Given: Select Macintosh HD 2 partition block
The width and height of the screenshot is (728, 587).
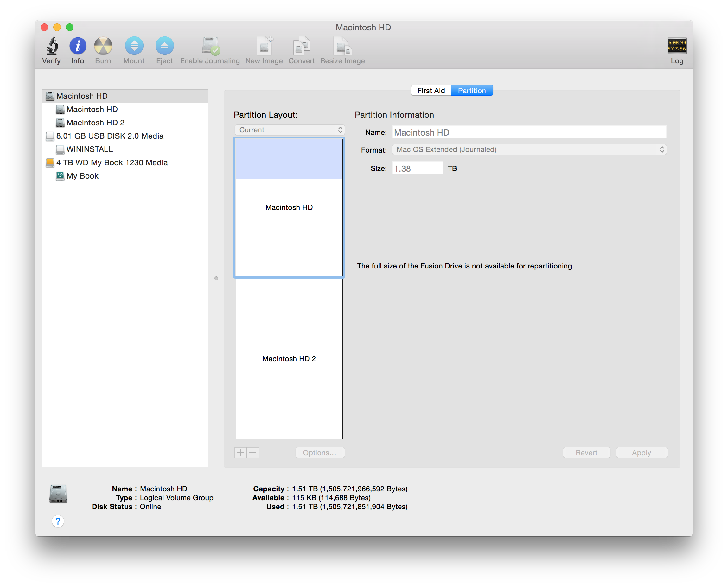Looking at the screenshot, I should point(289,358).
